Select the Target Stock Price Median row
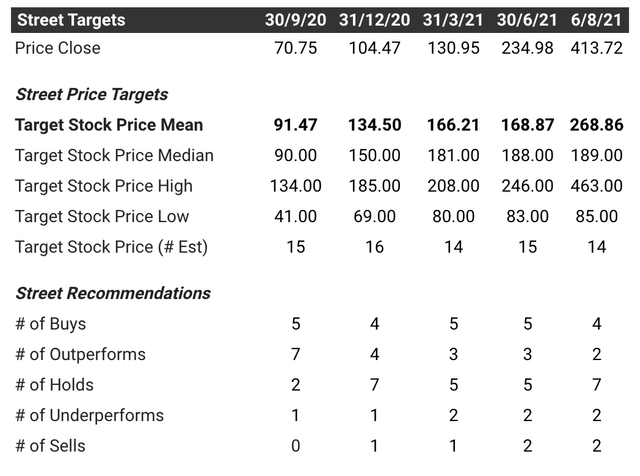The width and height of the screenshot is (640, 476). (320, 156)
